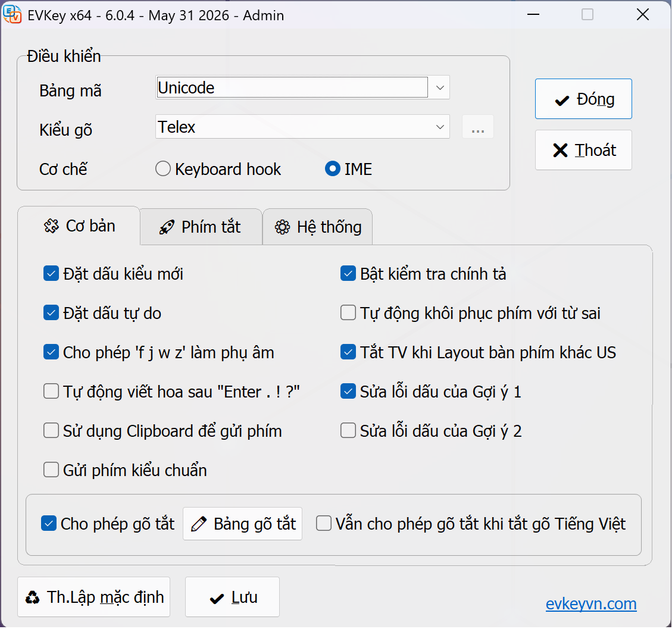Click the gear icon on the Hệ thống tab
The height and width of the screenshot is (629, 672).
tap(282, 227)
